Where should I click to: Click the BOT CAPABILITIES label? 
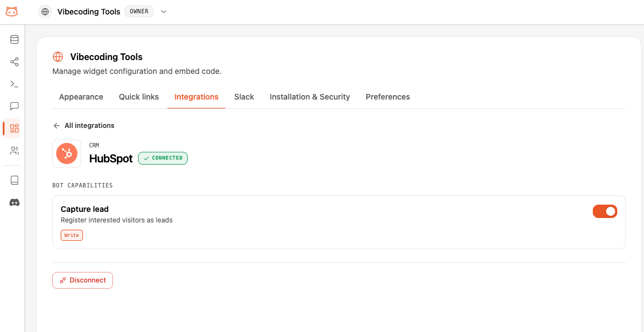[82, 186]
